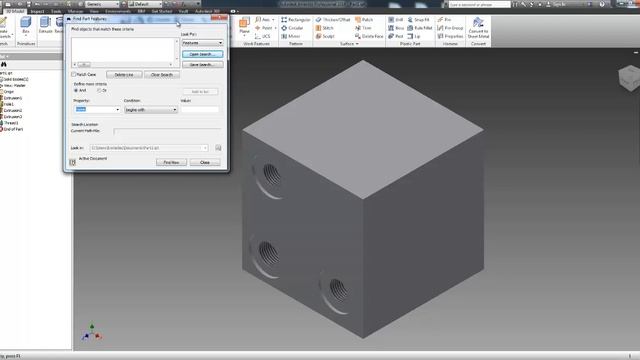Click the search keyword box in title bar

(480, 4)
